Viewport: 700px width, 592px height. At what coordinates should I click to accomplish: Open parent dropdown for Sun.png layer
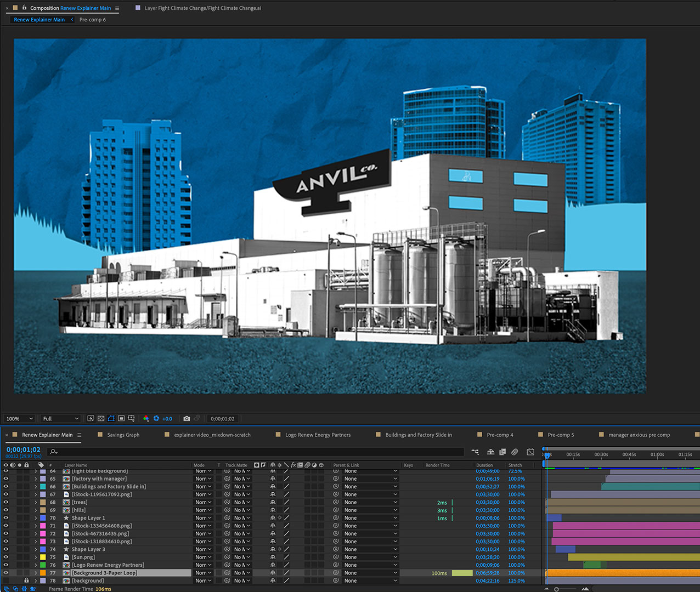click(370, 557)
